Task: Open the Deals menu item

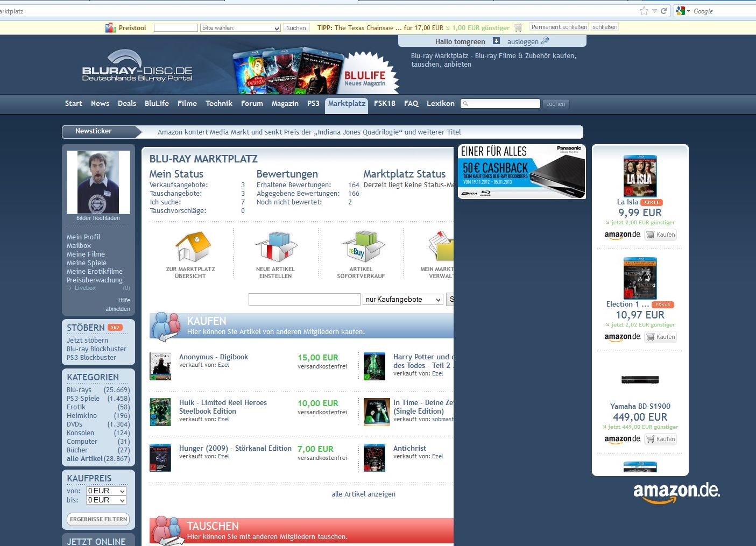Action: coord(127,103)
